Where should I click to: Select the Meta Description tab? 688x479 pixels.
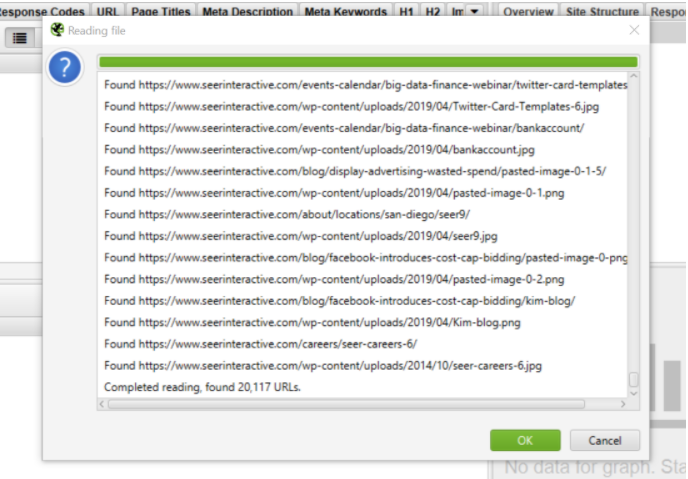pyautogui.click(x=248, y=12)
